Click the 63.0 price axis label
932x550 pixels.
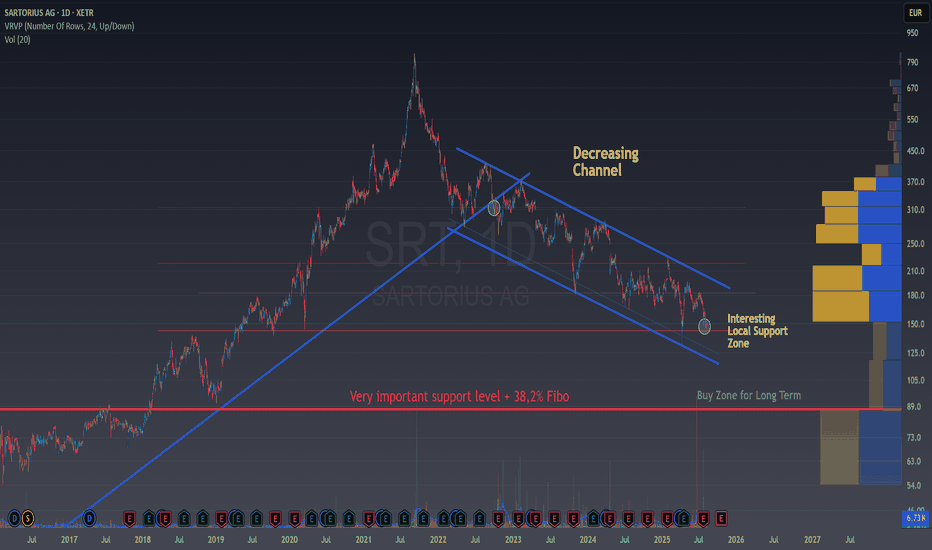pos(914,461)
